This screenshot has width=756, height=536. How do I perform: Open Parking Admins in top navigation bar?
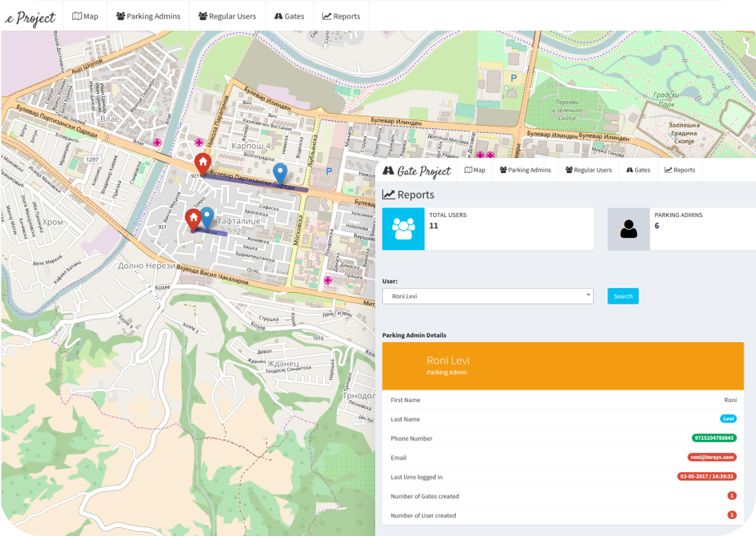[148, 16]
